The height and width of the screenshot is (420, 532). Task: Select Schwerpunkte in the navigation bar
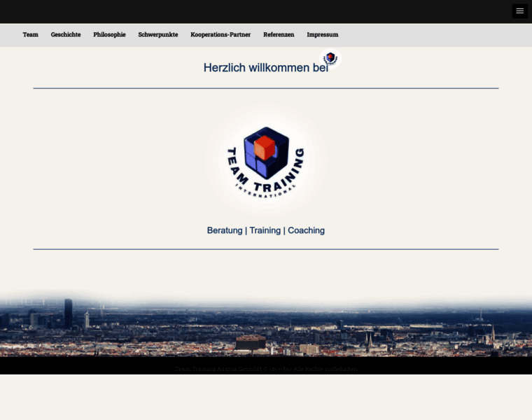tap(158, 34)
